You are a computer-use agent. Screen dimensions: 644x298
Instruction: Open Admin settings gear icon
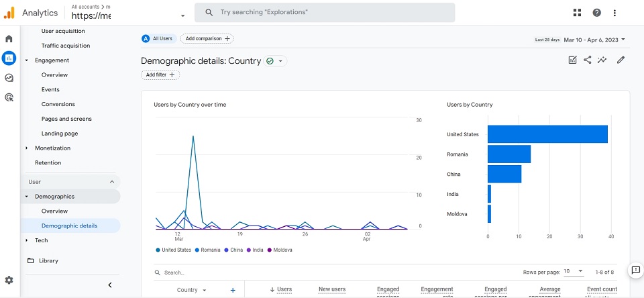(x=9, y=281)
